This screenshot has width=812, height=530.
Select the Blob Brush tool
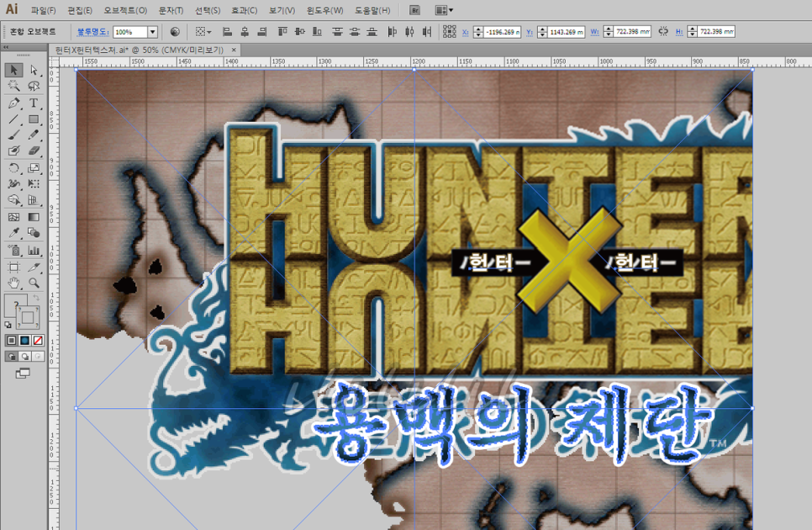[14, 151]
